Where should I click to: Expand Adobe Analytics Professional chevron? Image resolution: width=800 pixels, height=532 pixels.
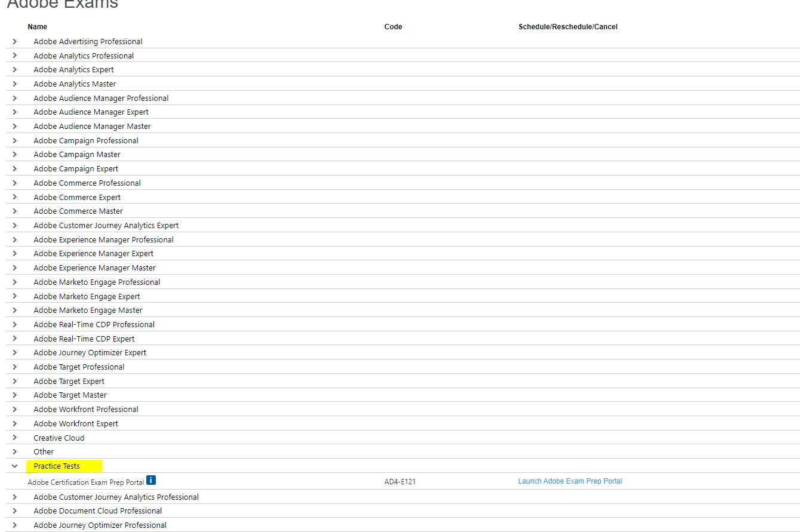click(15, 56)
